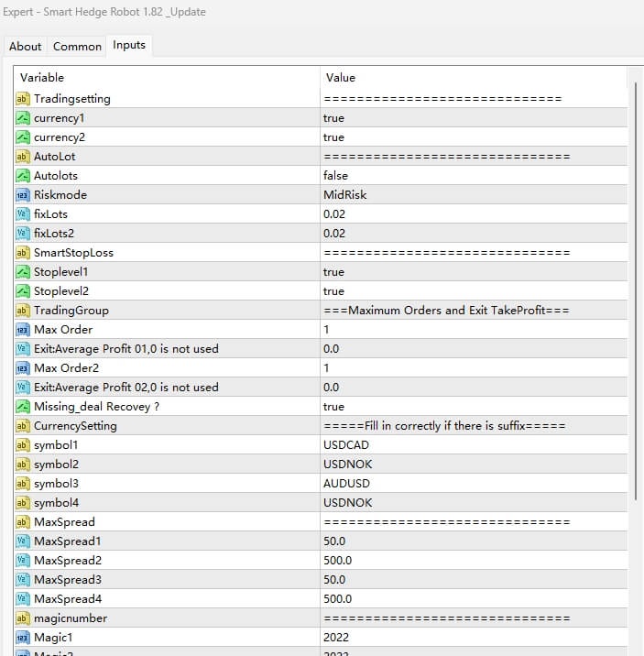Click the integer icon beside Riskmode
This screenshot has width=644, height=656.
[23, 195]
